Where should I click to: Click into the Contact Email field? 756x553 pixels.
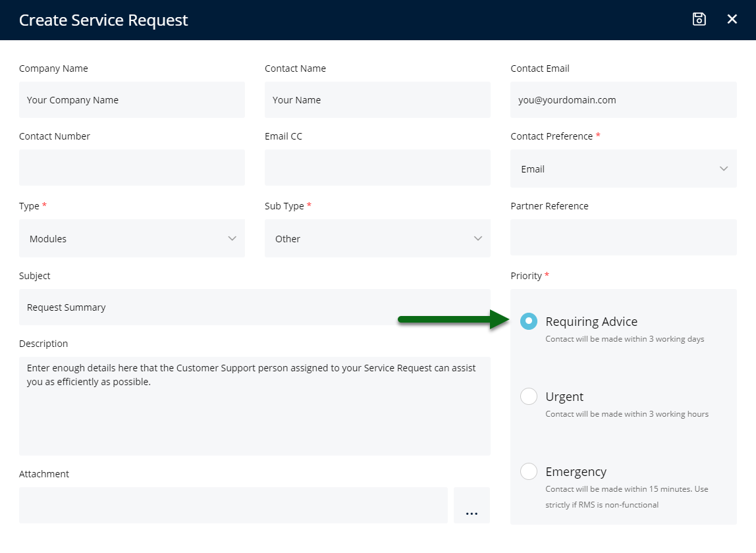coord(624,100)
